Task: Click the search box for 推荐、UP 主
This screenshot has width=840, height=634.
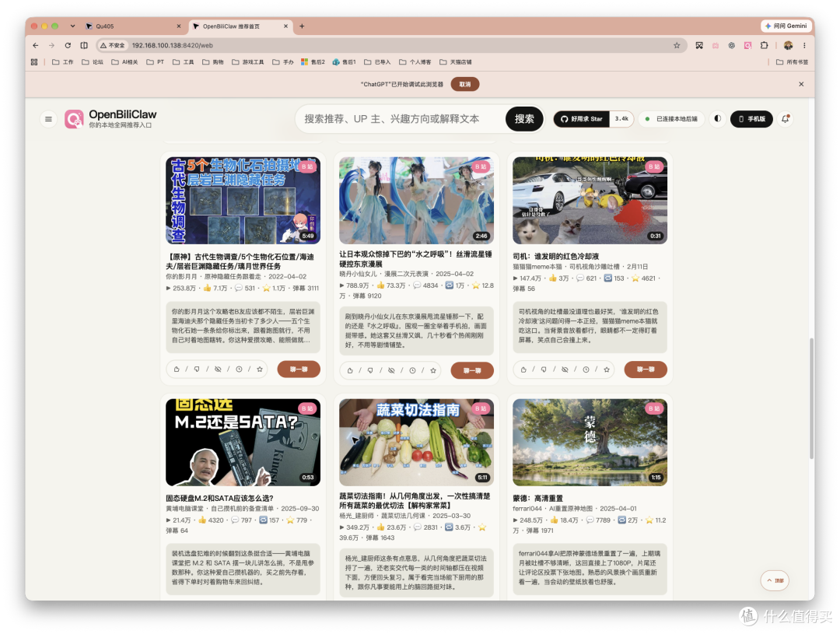Action: (x=402, y=119)
